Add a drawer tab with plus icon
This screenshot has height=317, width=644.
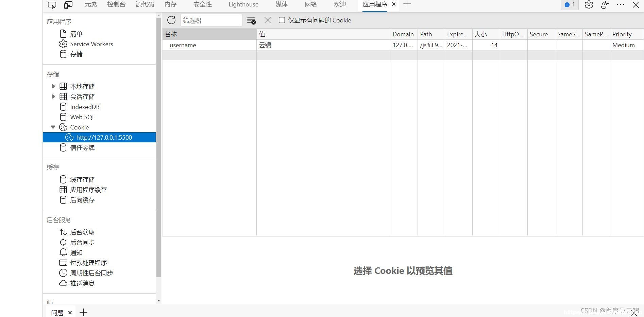[x=83, y=312]
